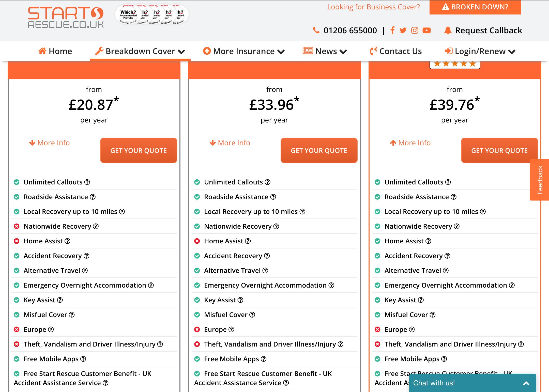Open the Contact Us page
The height and width of the screenshot is (392, 549).
click(x=396, y=51)
